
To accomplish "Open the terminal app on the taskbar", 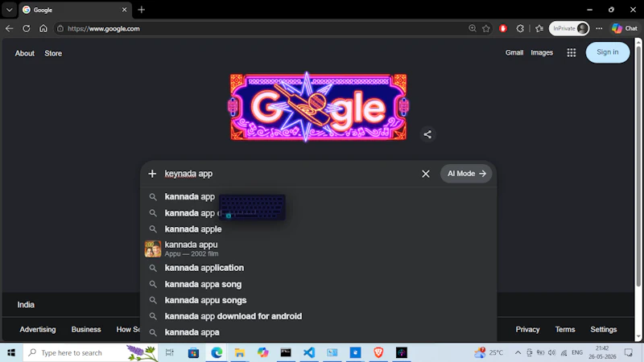I will [x=286, y=352].
